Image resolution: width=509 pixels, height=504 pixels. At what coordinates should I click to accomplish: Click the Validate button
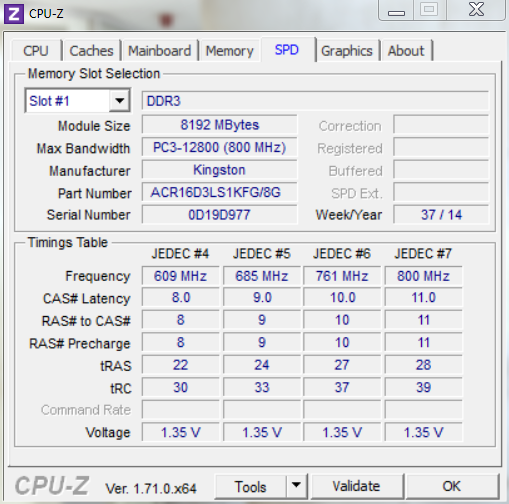coord(356,486)
